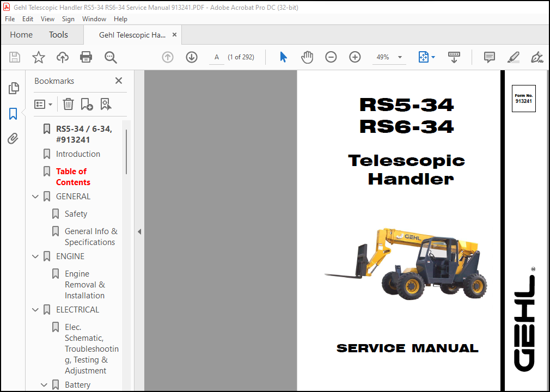550x392 pixels.
Task: Collapse the ENGINE bookmark section
Action: coord(35,256)
